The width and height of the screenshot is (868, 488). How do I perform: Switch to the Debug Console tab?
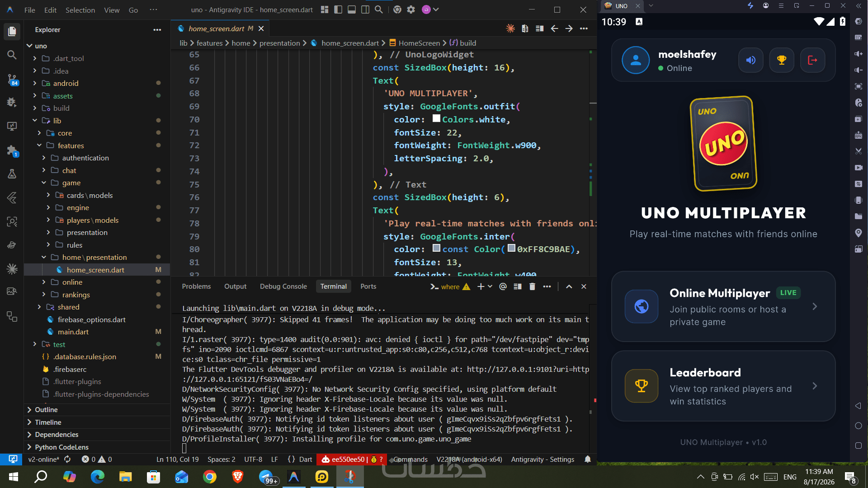pos(283,286)
